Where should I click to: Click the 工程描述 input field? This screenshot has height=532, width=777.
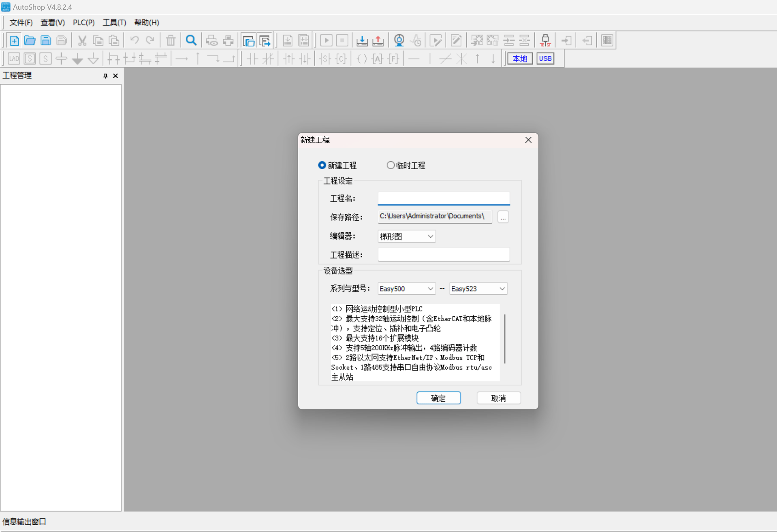(444, 255)
